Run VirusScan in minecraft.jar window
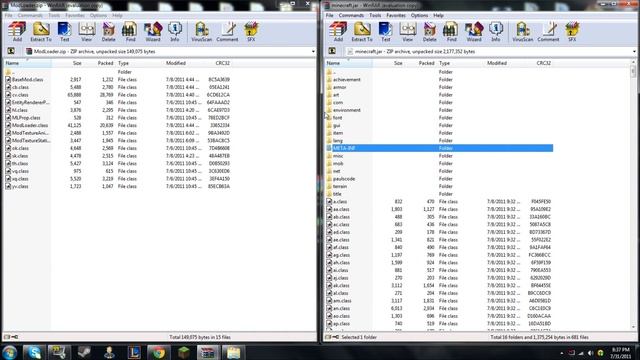This screenshot has height=360, width=640. 522,32
